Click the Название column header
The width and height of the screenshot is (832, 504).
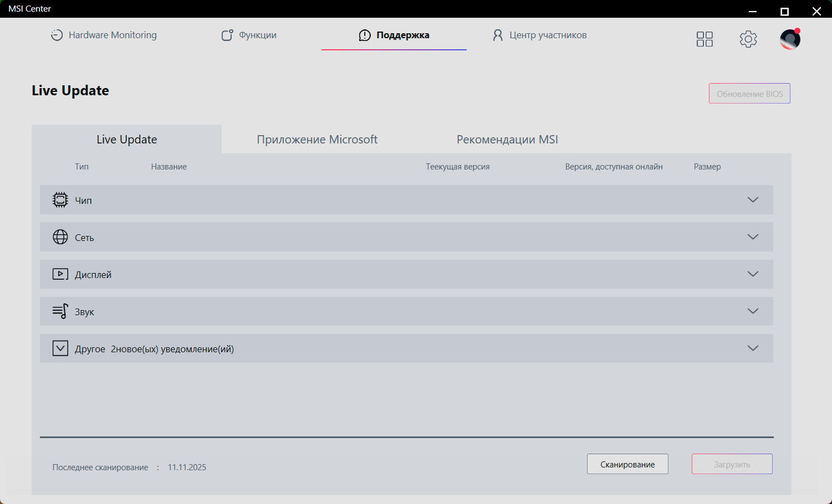169,167
